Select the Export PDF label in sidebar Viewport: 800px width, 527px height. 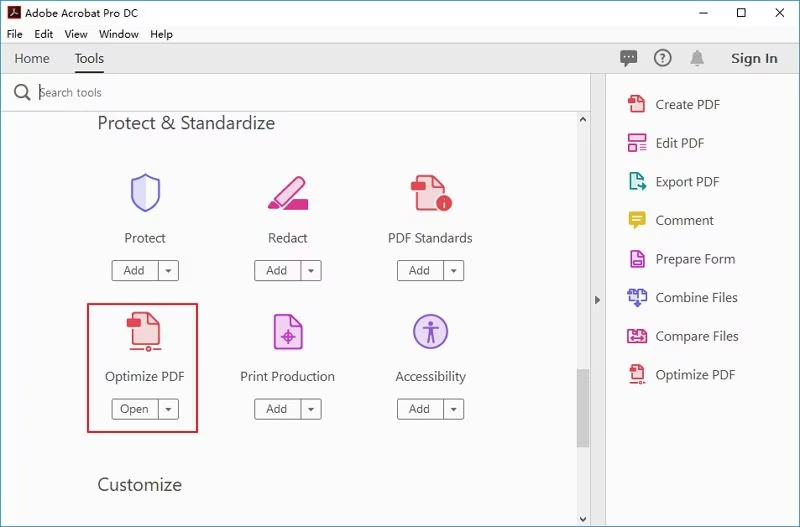687,182
